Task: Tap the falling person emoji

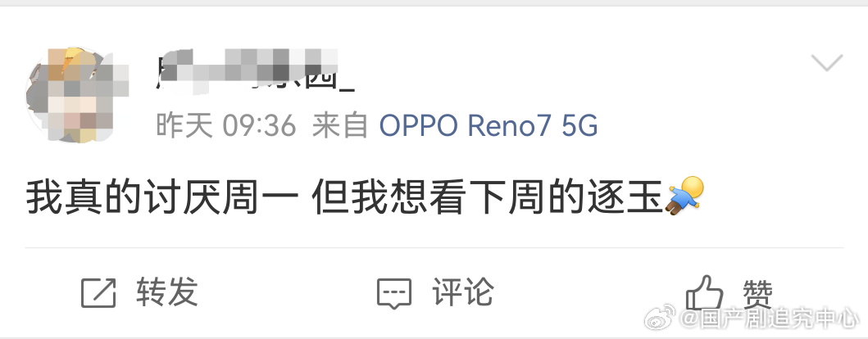Action: point(684,197)
